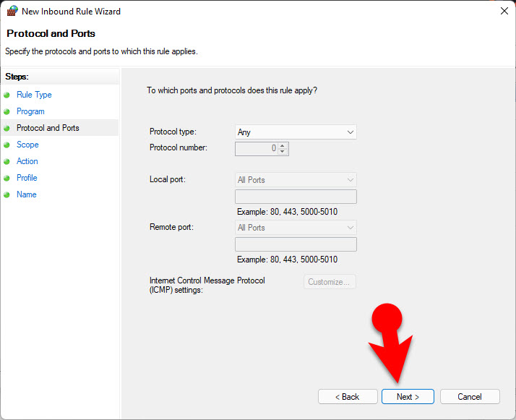Viewport: 516px width, 420px height.
Task: Click the green bullet beside Profile
Action: point(7,178)
